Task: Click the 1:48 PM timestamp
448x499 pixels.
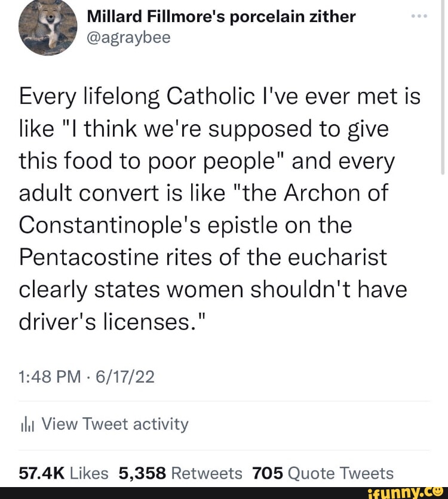Action: [44, 377]
